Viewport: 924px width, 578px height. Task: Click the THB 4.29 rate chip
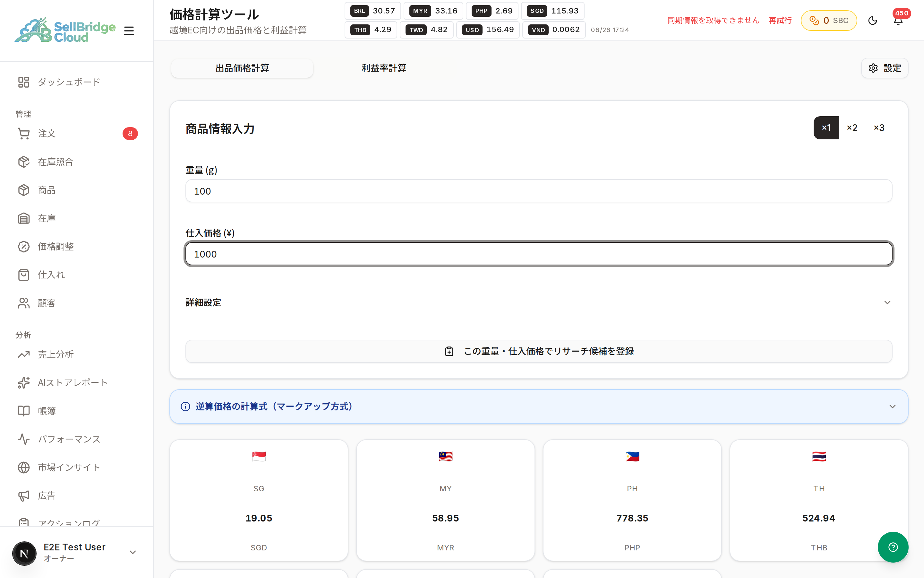coord(371,30)
